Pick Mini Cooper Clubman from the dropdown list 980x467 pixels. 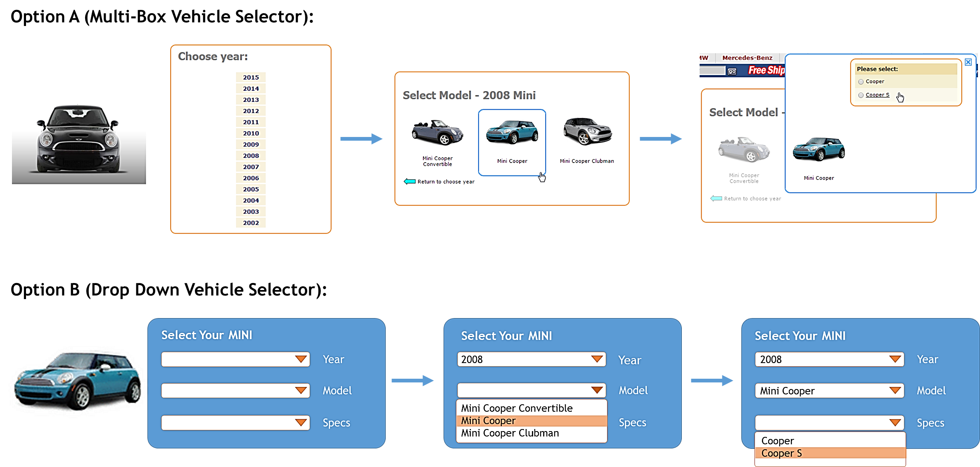pos(532,433)
